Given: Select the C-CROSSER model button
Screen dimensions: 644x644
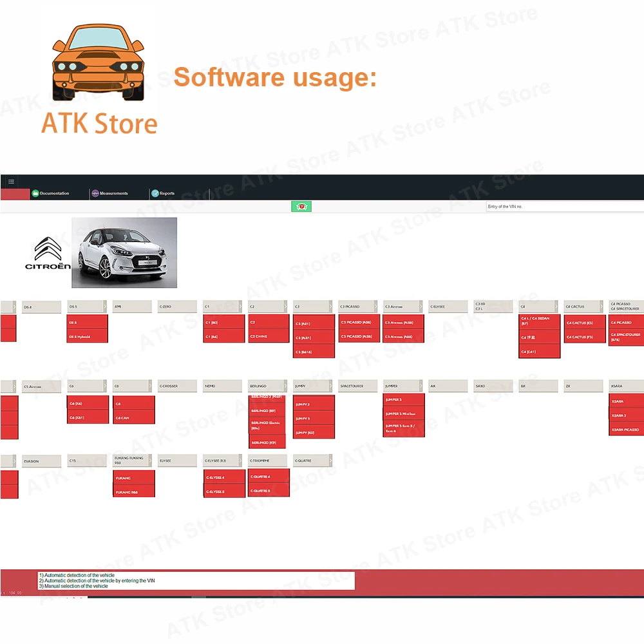Looking at the screenshot, I should point(177,386).
